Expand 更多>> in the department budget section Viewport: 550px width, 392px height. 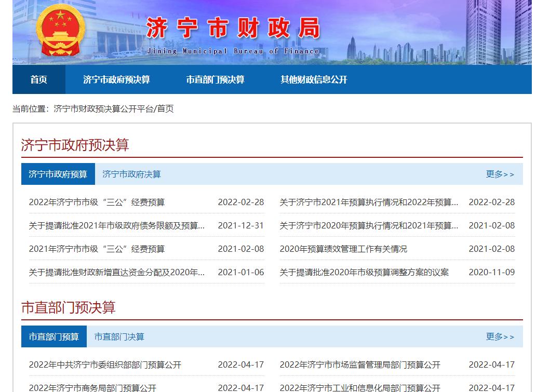500,336
